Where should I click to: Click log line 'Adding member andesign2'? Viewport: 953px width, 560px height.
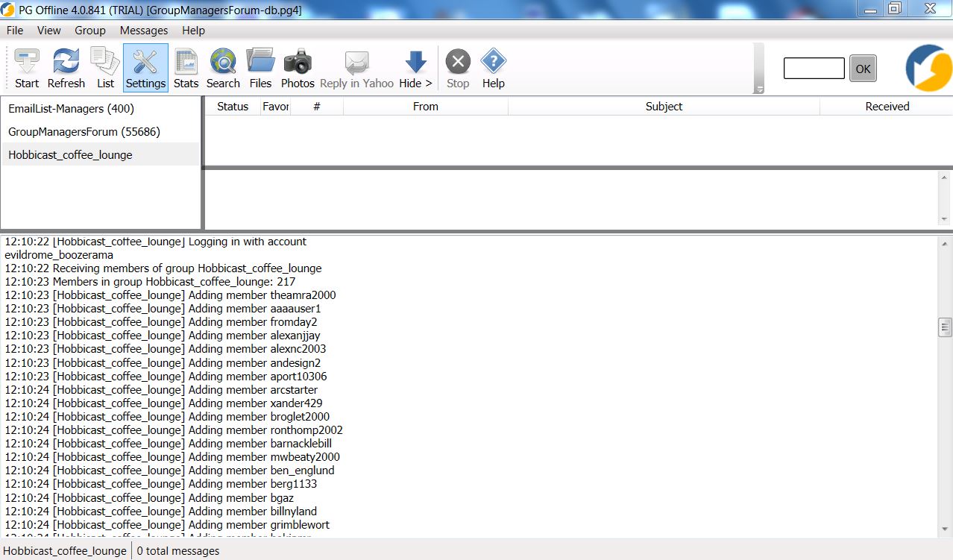tap(163, 363)
